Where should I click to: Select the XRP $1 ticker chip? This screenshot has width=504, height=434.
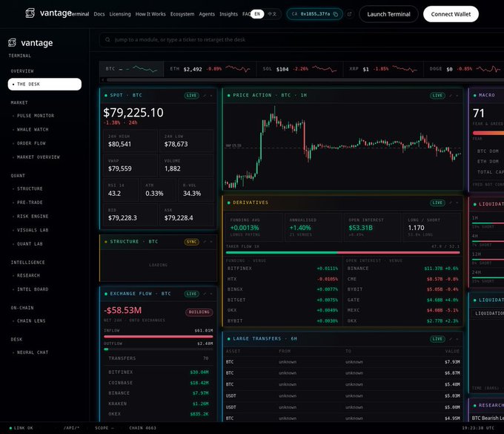click(383, 69)
